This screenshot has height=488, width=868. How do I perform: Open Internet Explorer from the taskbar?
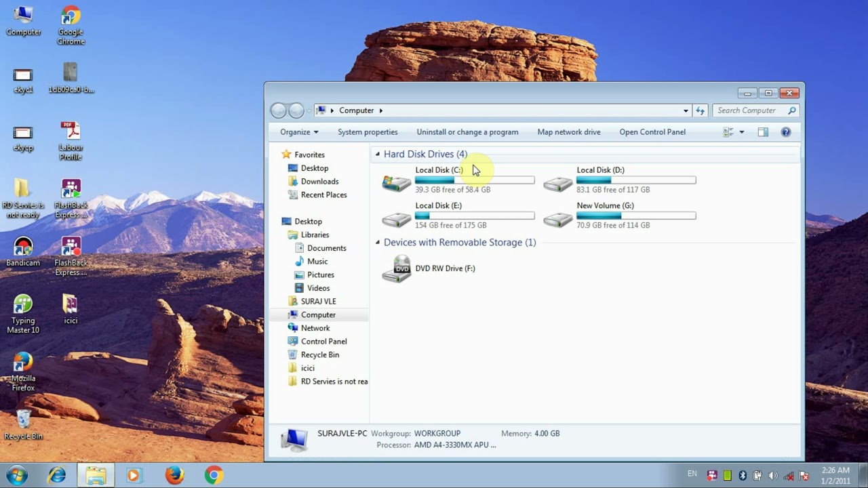click(x=56, y=475)
